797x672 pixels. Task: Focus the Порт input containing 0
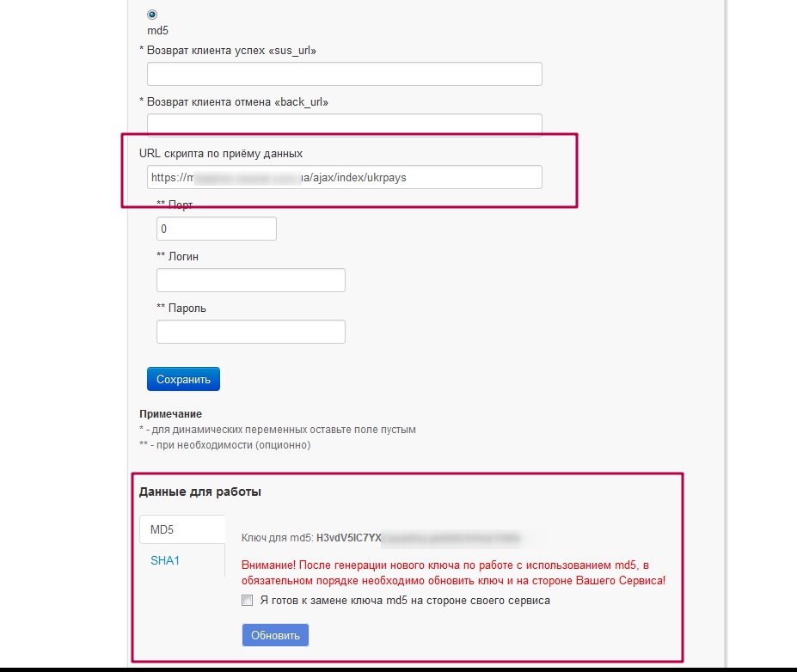pos(216,229)
